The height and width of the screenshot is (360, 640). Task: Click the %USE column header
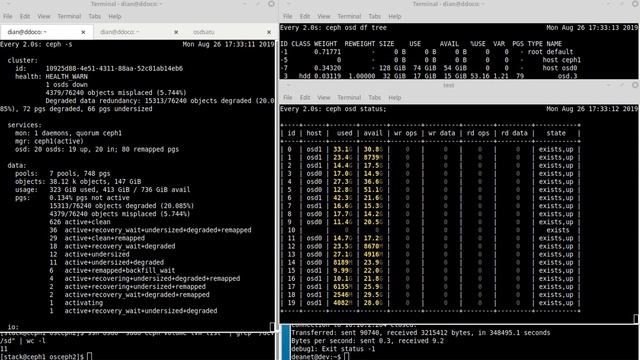pyautogui.click(x=478, y=44)
